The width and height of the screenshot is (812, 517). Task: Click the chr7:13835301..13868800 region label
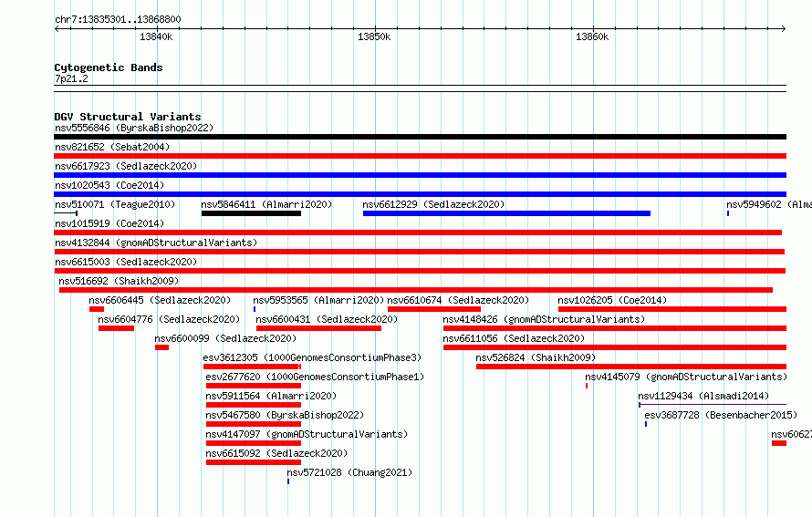click(118, 19)
